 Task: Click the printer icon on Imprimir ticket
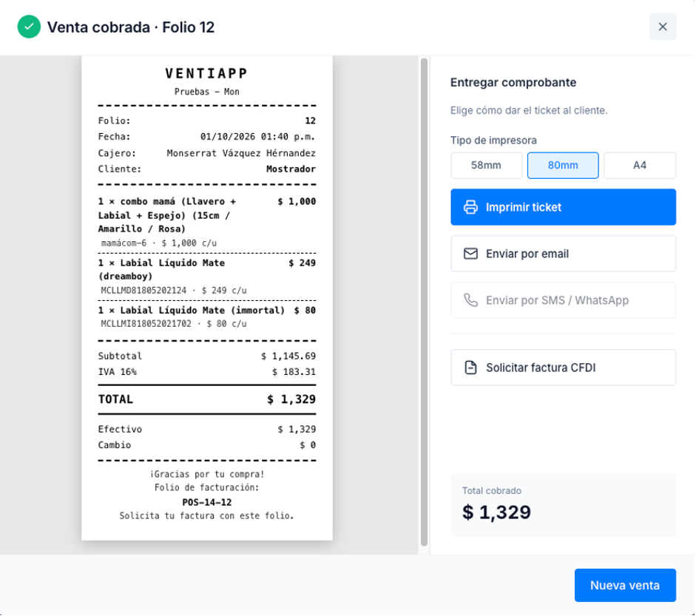tap(470, 207)
